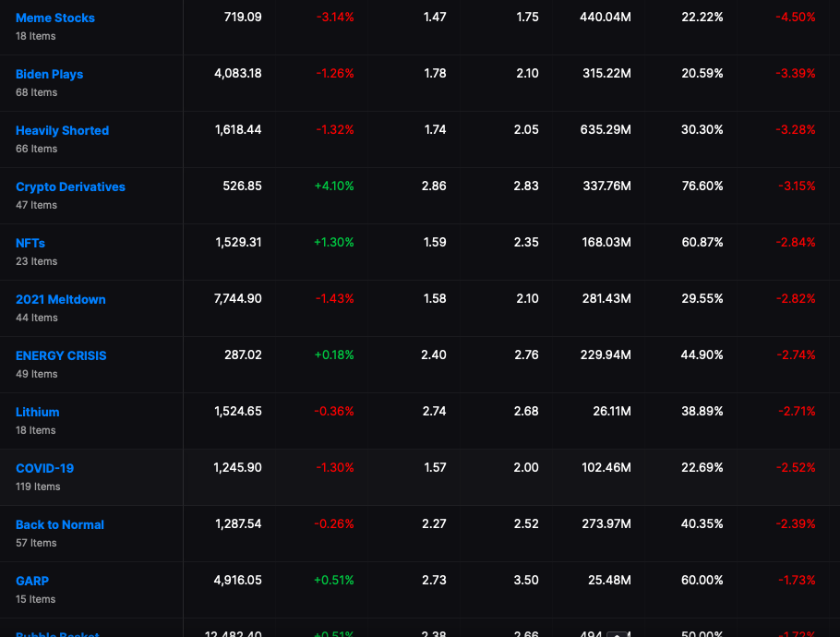Click the 4,083.18 value for Biden Plays

pyautogui.click(x=238, y=74)
